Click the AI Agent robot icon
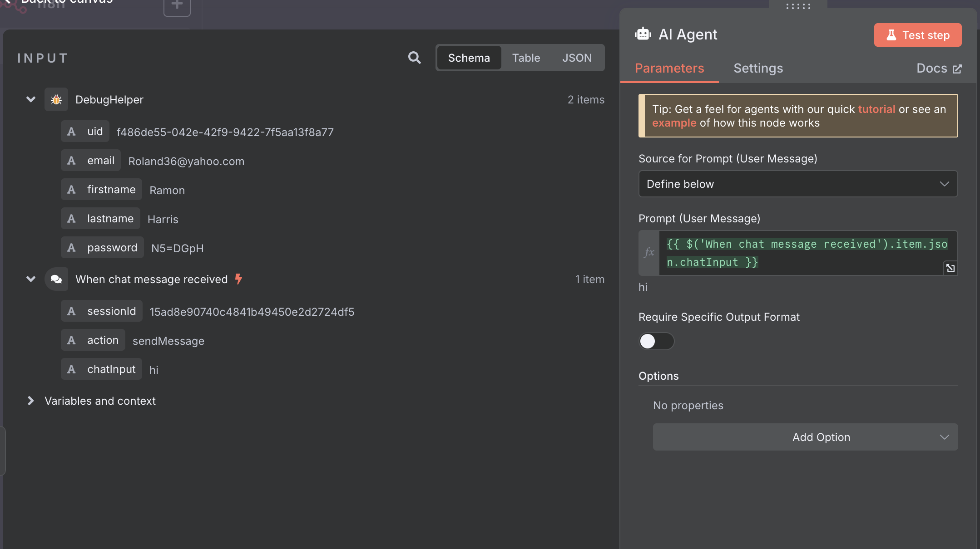980x549 pixels. point(643,34)
